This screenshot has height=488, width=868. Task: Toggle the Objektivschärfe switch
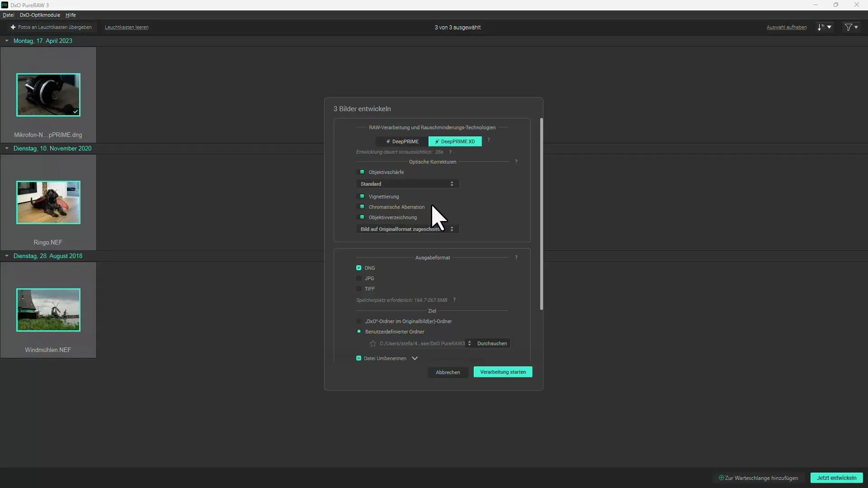click(361, 172)
